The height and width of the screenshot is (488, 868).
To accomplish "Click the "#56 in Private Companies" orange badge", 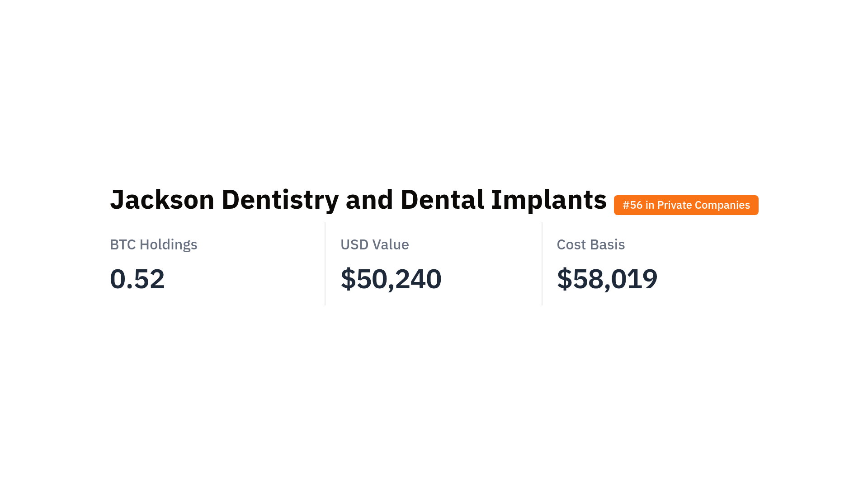I will (x=686, y=205).
